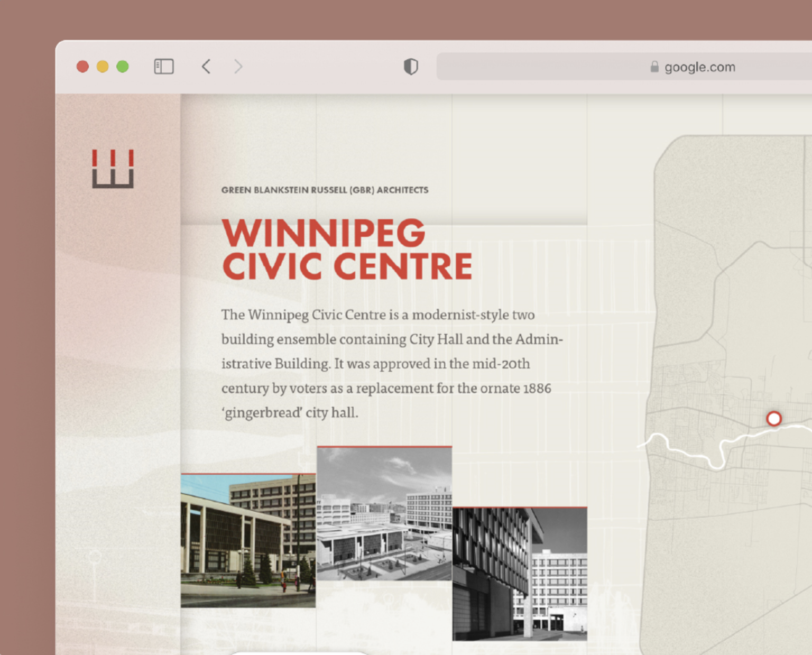Click the Green Blankstein Russell architects label
The image size is (812, 655).
tap(325, 190)
